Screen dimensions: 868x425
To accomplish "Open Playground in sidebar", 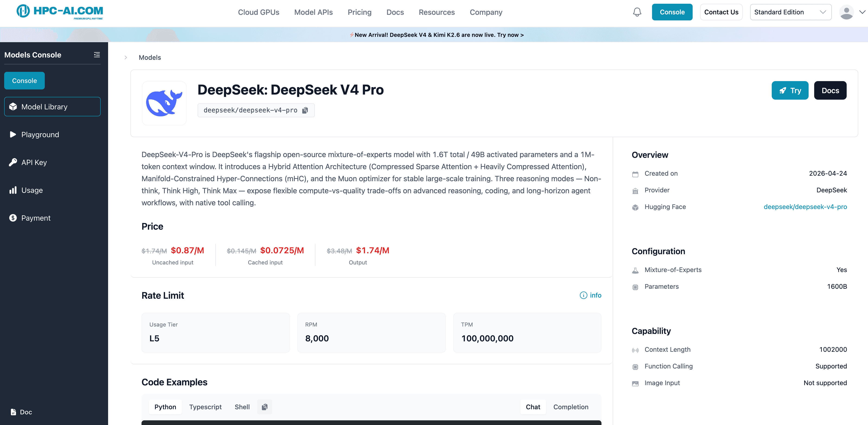I will tap(52, 135).
